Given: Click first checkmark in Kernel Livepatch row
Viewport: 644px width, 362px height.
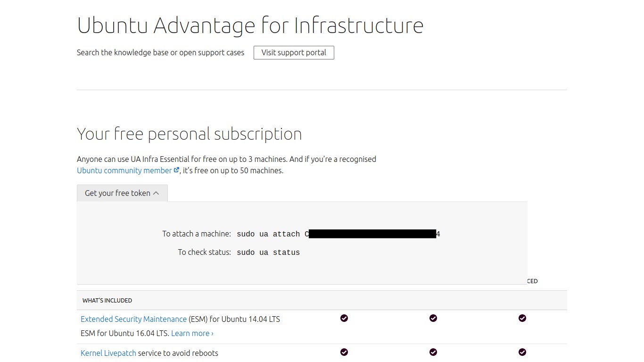Looking at the screenshot, I should coord(344,352).
